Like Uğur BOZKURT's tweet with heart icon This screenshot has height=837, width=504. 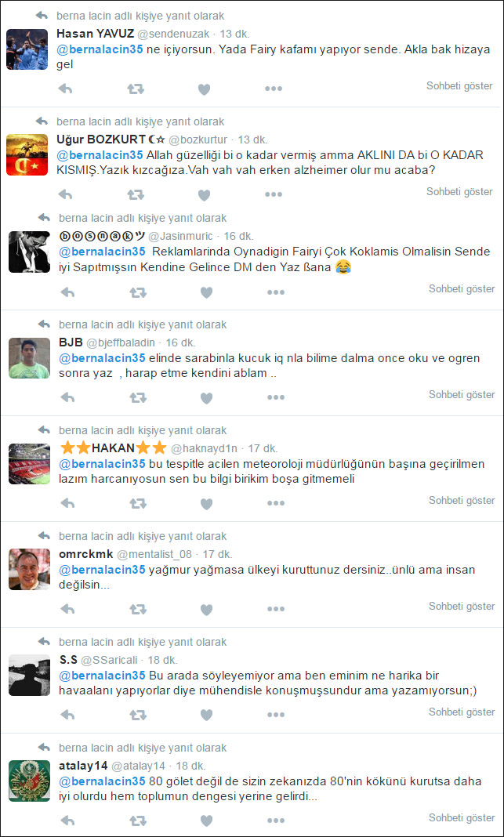(204, 195)
